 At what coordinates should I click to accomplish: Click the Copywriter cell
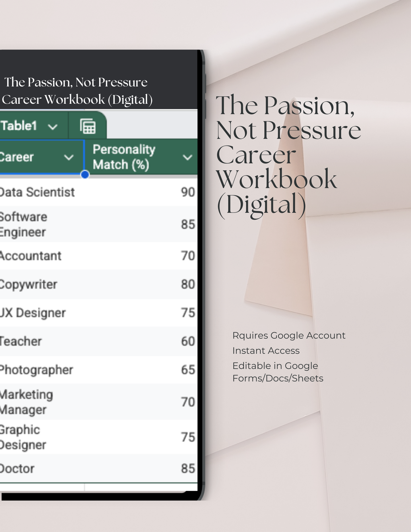[28, 284]
